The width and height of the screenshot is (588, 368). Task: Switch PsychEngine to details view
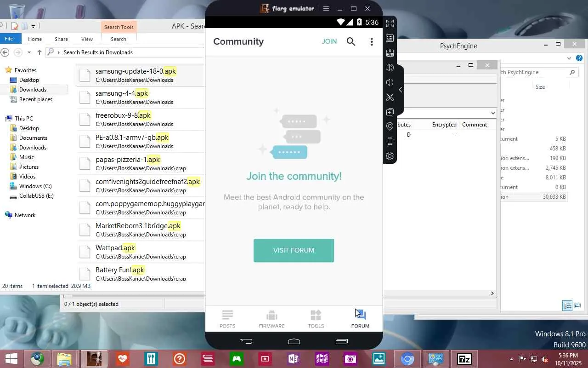(567, 305)
